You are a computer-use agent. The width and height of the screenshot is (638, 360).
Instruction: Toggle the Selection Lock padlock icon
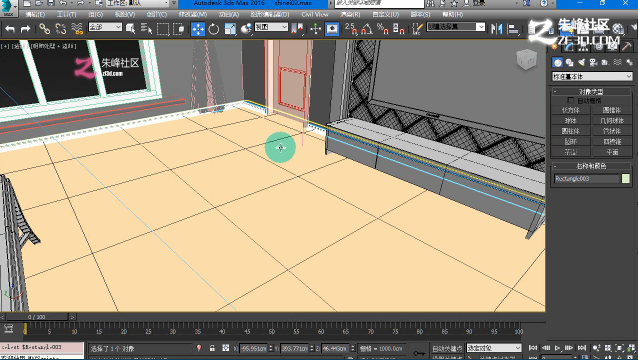coord(212,348)
